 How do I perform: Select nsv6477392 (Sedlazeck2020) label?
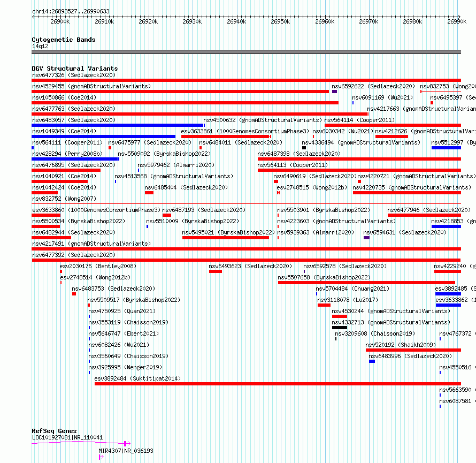tap(74, 255)
